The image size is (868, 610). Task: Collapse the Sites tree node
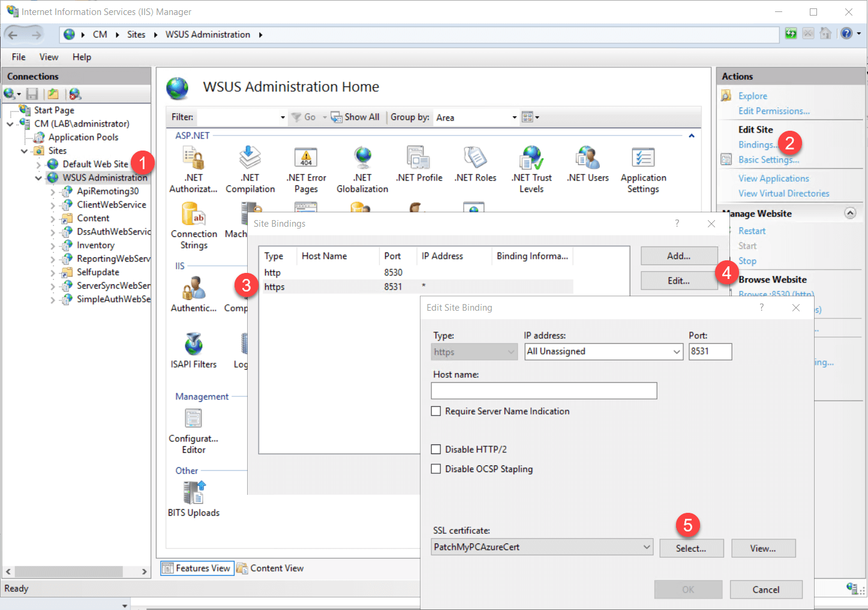tap(24, 151)
